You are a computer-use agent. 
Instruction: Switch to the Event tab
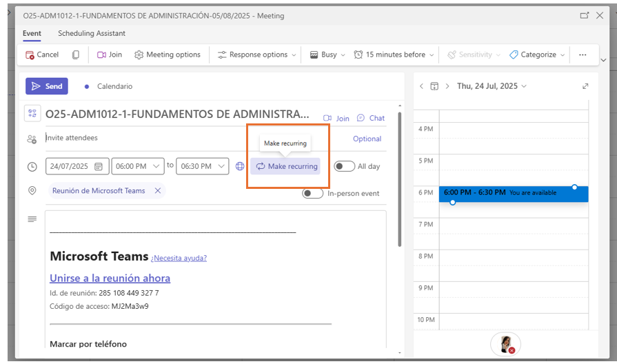point(32,34)
